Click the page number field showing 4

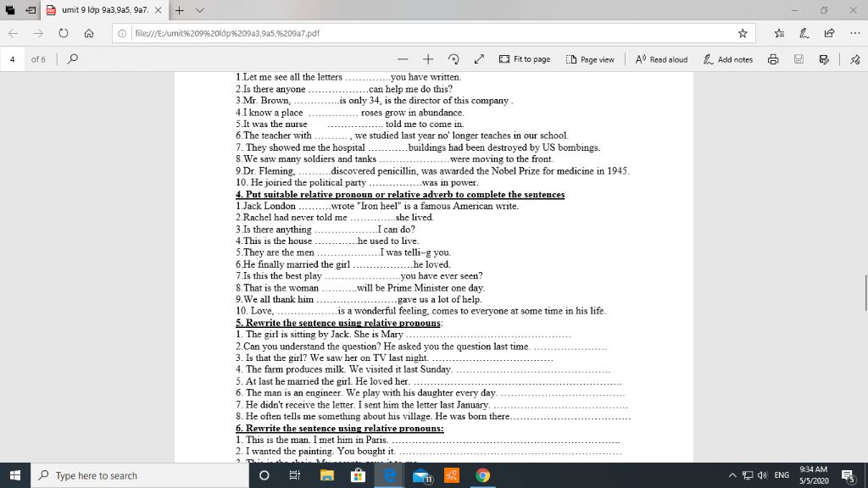[x=12, y=59]
